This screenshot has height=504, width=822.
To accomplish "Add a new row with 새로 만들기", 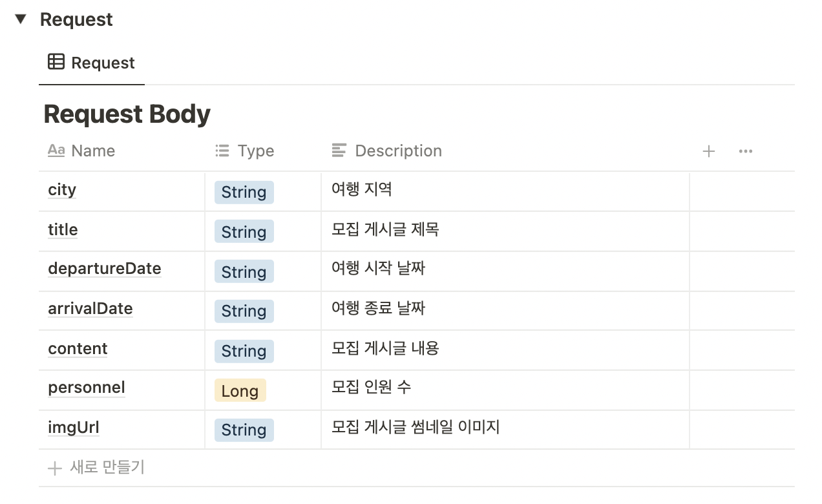I will [97, 467].
